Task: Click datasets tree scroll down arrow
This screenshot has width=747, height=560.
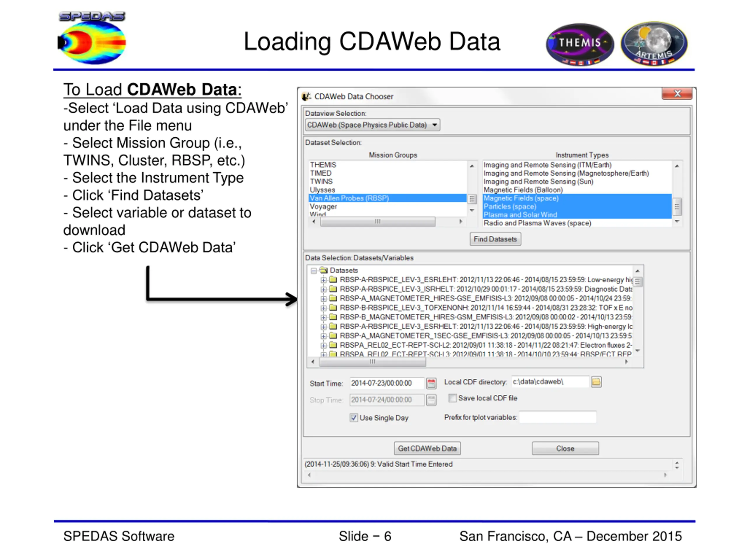Action: (637, 351)
